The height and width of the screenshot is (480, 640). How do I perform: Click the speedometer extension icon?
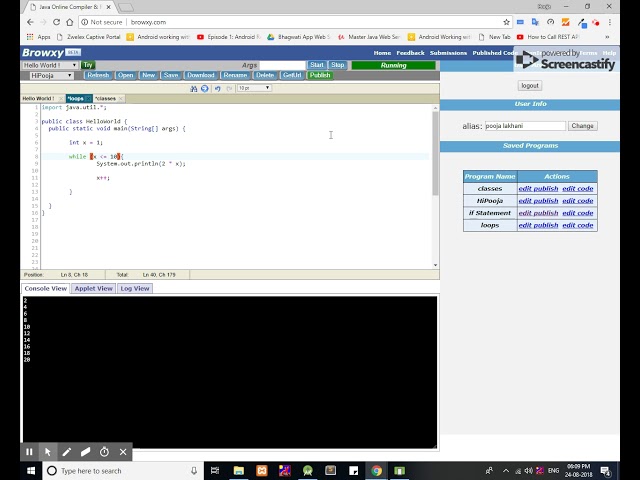click(550, 22)
